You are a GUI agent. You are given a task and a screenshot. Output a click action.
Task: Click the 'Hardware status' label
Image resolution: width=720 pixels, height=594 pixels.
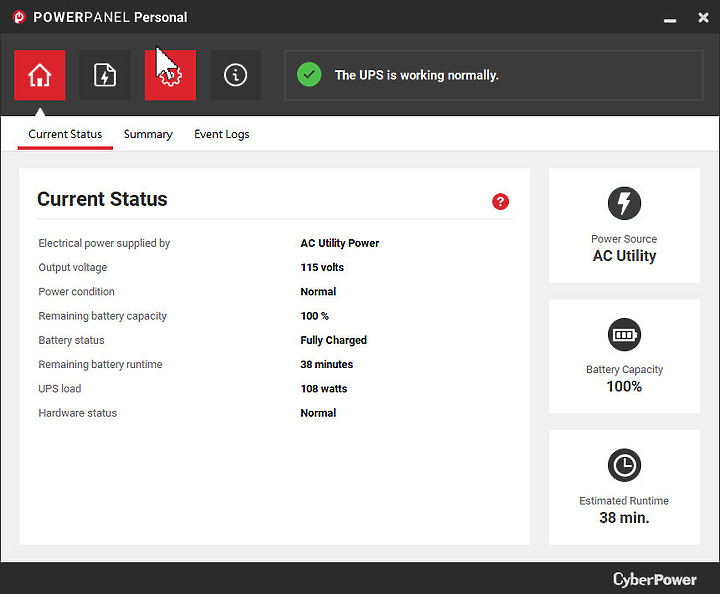click(x=78, y=413)
